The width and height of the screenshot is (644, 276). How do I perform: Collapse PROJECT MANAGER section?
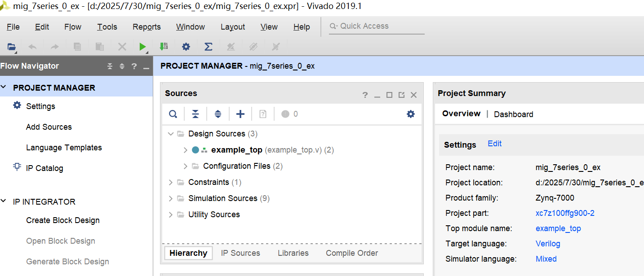4,88
